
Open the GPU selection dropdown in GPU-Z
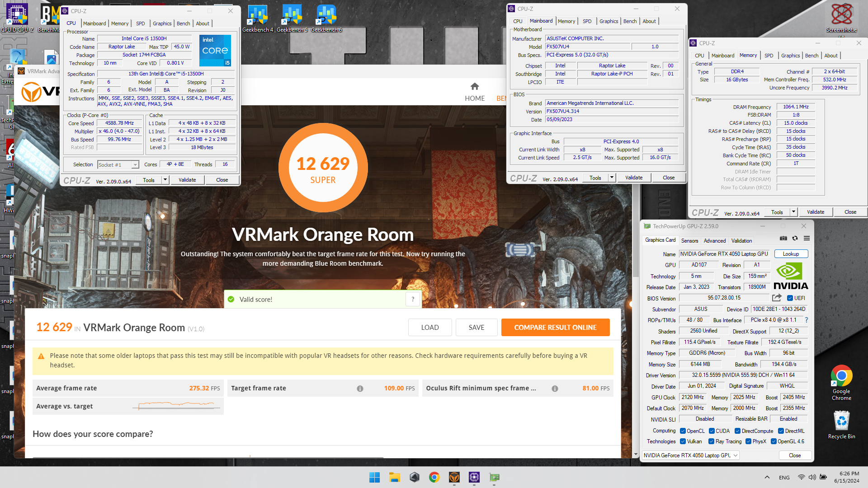point(690,455)
